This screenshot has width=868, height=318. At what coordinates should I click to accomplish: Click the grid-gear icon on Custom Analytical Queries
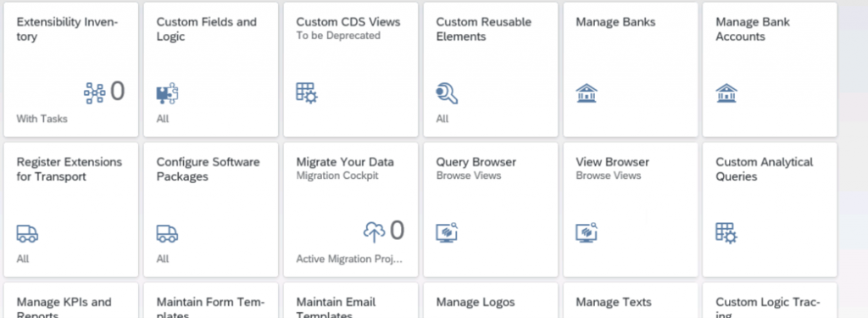[x=726, y=233]
